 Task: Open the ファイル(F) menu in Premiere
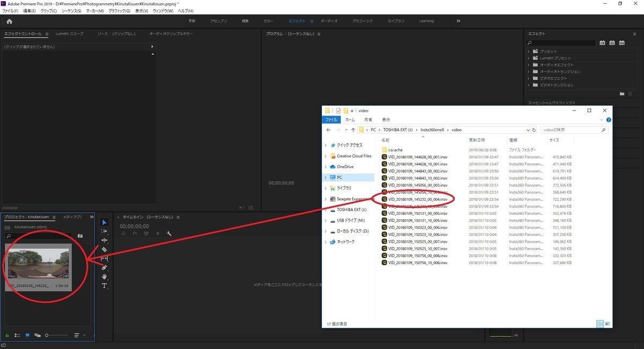[11, 11]
